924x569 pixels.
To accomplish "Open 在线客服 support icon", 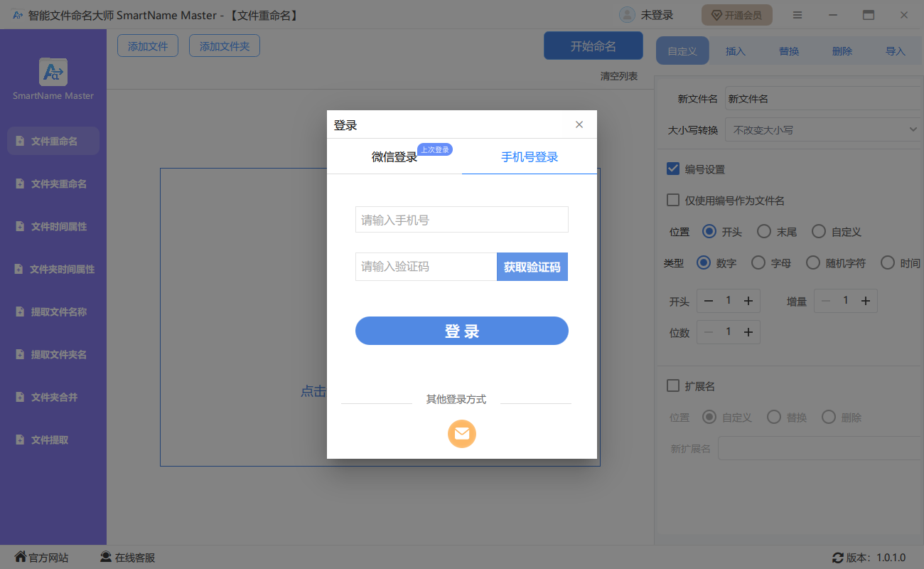I will tap(106, 557).
